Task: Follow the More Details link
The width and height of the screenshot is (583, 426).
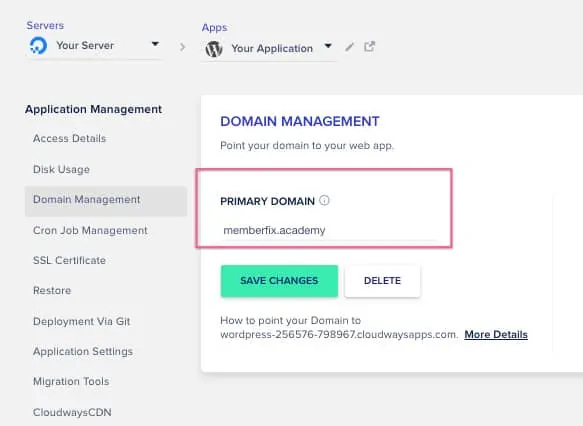Action: coord(496,335)
